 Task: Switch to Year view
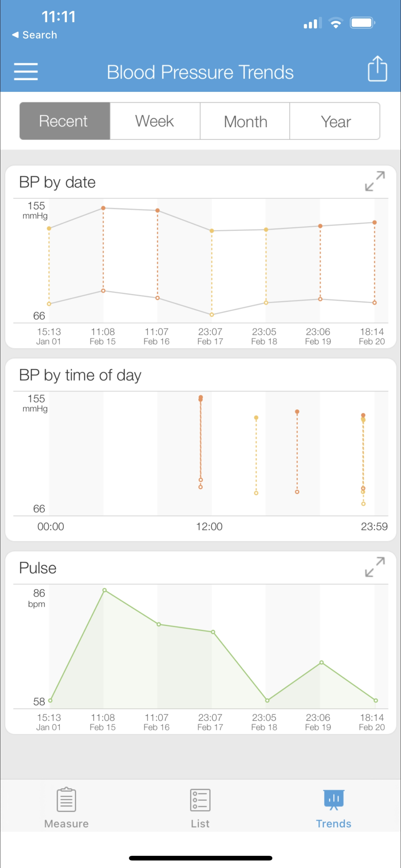pos(335,121)
